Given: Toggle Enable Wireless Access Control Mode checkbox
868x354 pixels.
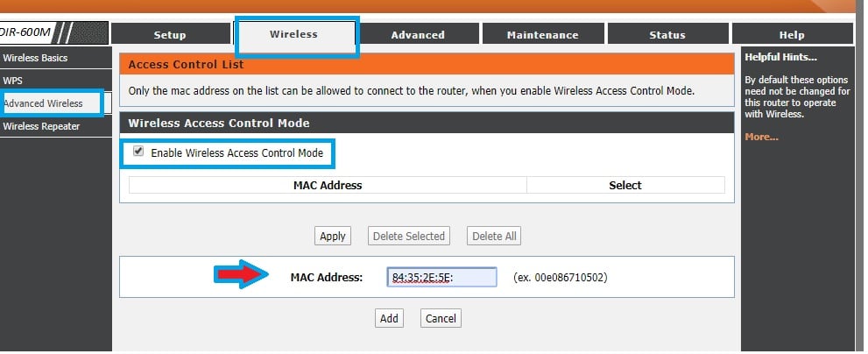Looking at the screenshot, I should [x=138, y=152].
